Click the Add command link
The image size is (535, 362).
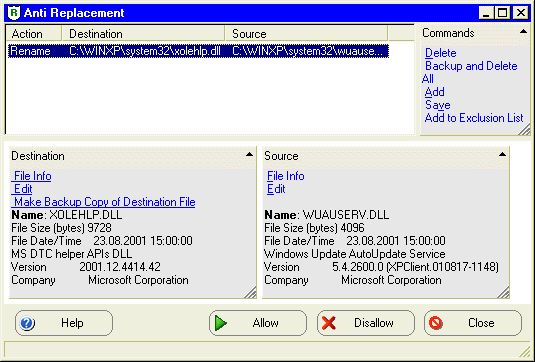pos(434,92)
